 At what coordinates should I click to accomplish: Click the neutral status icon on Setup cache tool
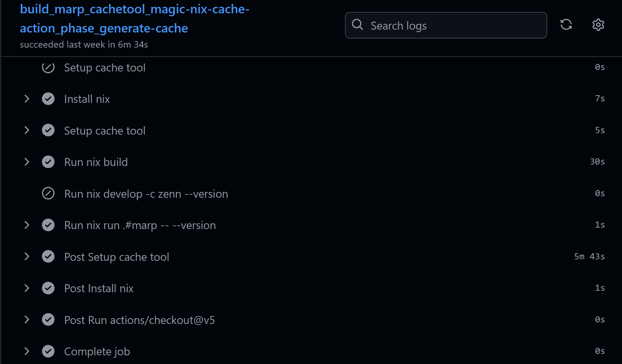pyautogui.click(x=48, y=67)
